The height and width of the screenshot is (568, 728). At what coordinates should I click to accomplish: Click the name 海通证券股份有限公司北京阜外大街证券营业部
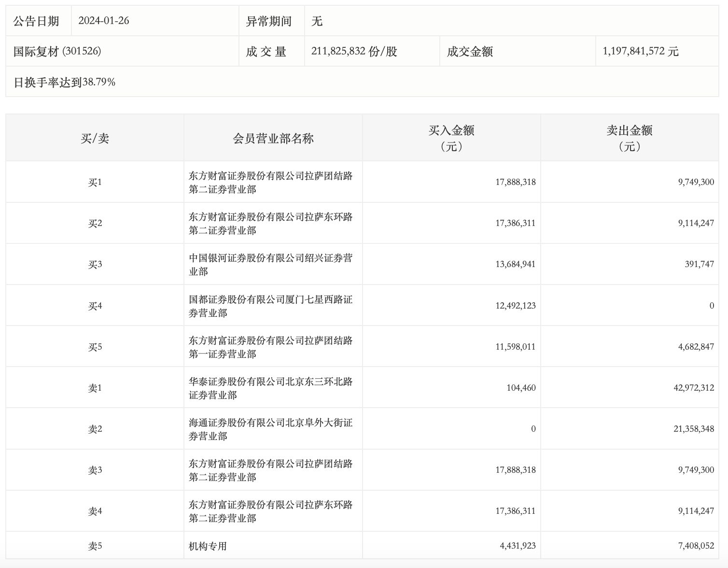271,429
